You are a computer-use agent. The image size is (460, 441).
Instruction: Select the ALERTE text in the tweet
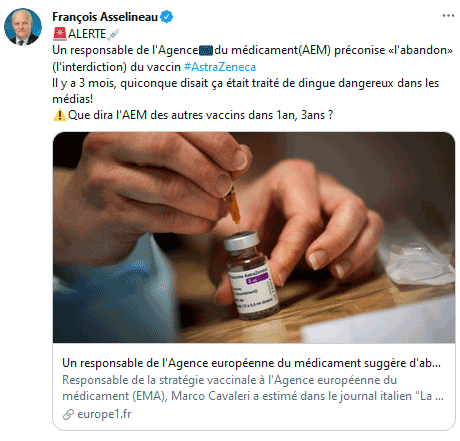[x=87, y=34]
